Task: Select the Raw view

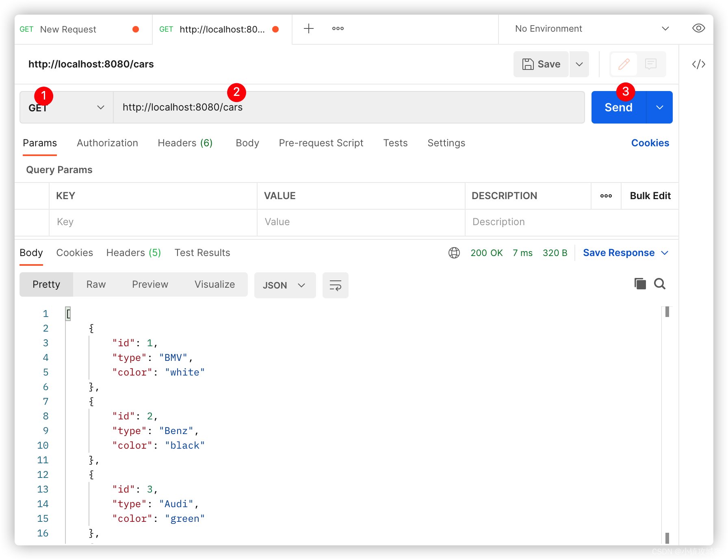Action: click(96, 284)
